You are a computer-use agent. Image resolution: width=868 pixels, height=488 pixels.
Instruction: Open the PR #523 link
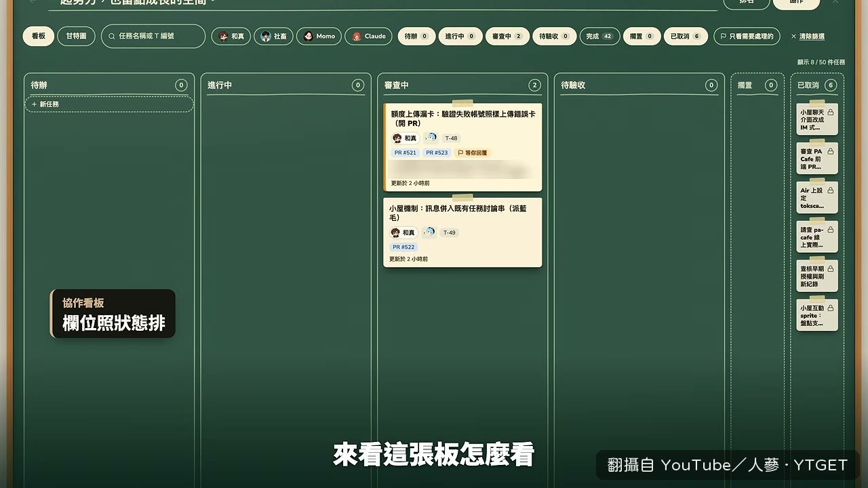tap(437, 152)
